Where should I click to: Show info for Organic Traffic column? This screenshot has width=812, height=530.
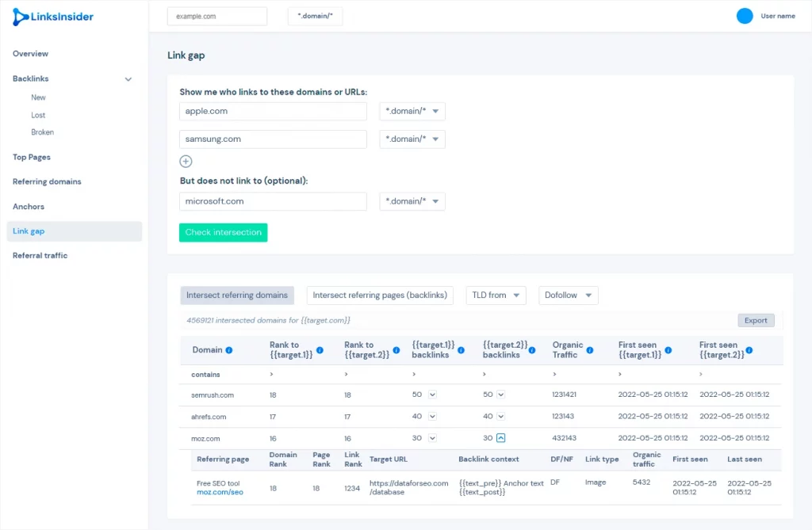pyautogui.click(x=590, y=350)
